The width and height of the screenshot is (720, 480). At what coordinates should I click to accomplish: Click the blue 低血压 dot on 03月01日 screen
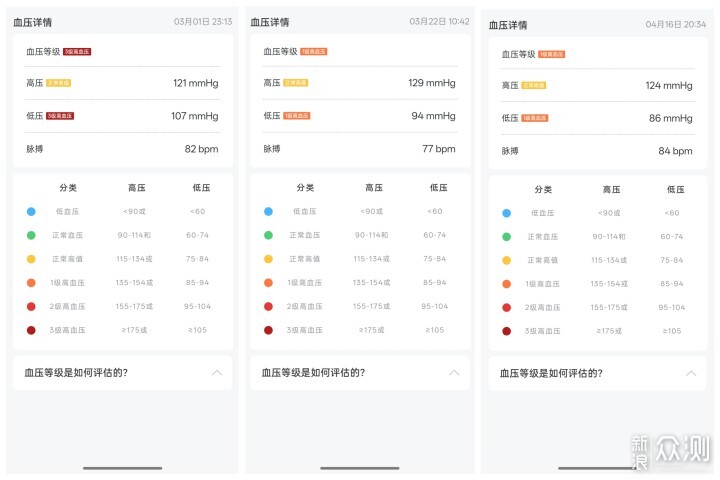click(31, 212)
